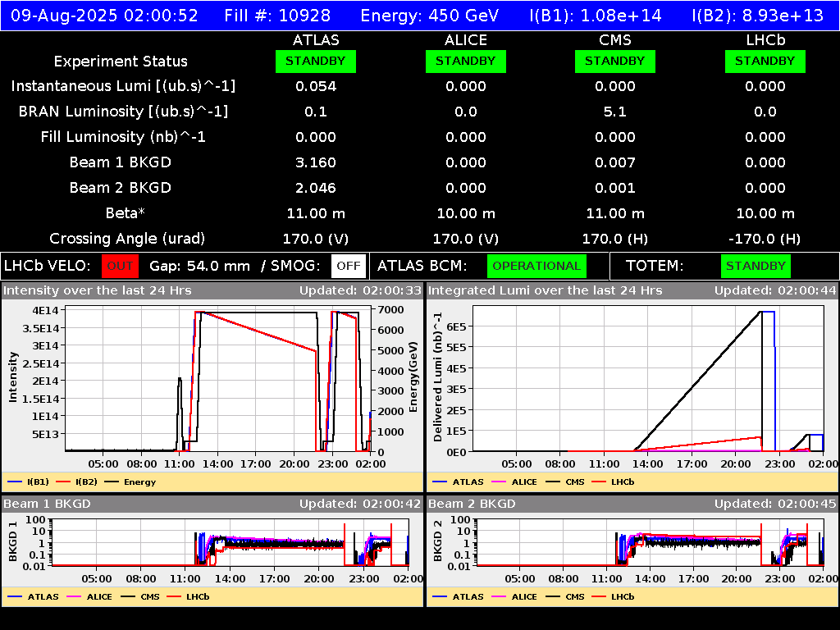Screen dimensions: 840x630
Task: Click the ATLAS column header in the table
Action: tap(316, 40)
